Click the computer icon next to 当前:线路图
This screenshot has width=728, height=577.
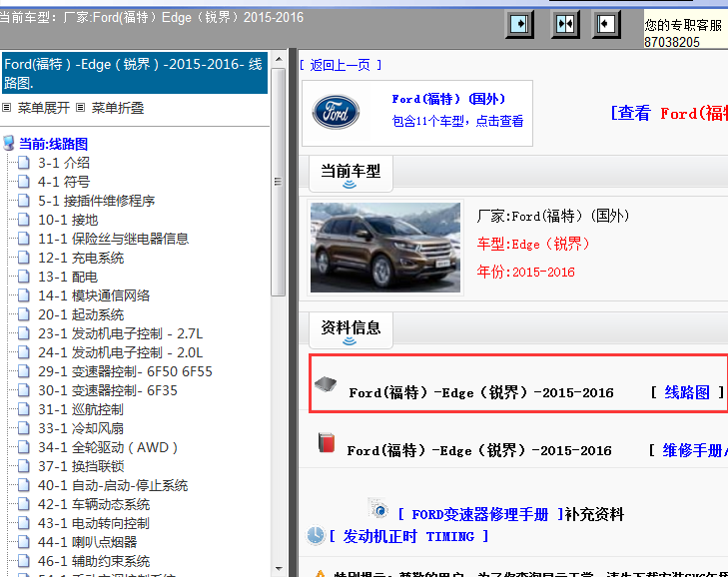pos(8,143)
